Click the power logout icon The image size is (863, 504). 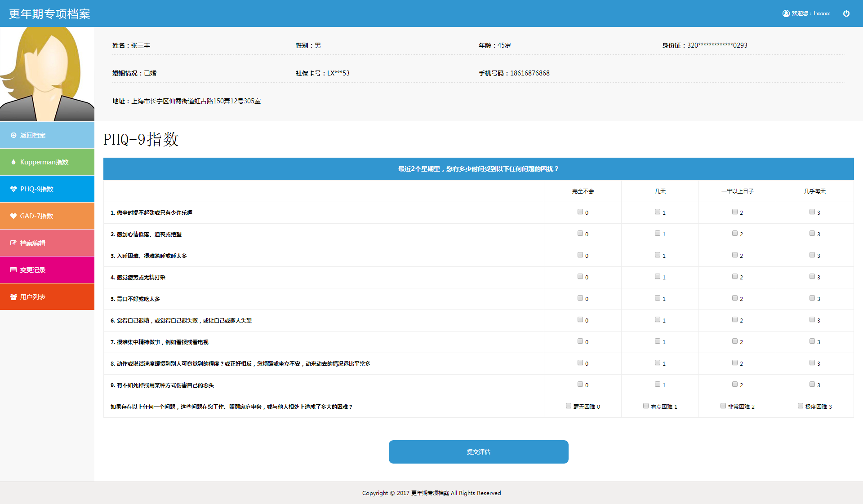coord(846,13)
